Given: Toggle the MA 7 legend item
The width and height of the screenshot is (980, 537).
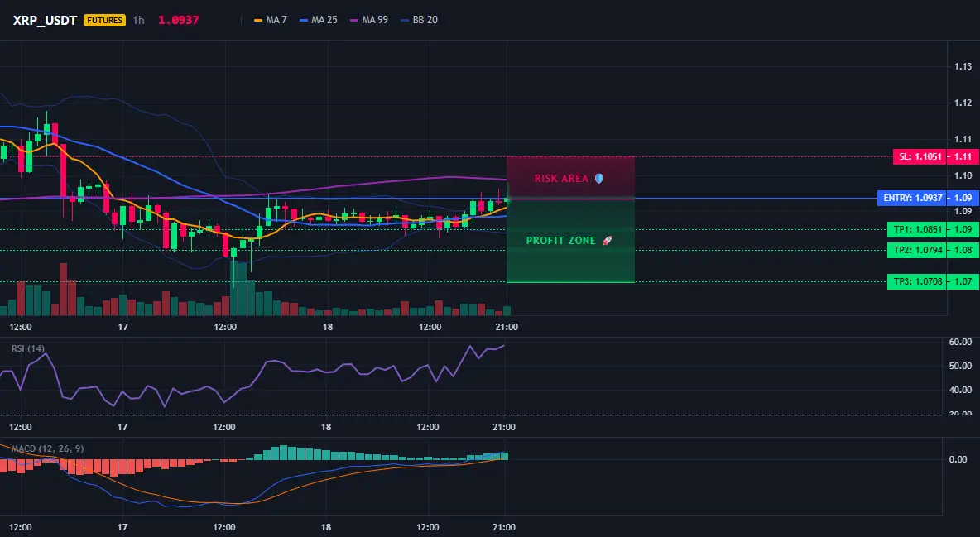Looking at the screenshot, I should 271,20.
